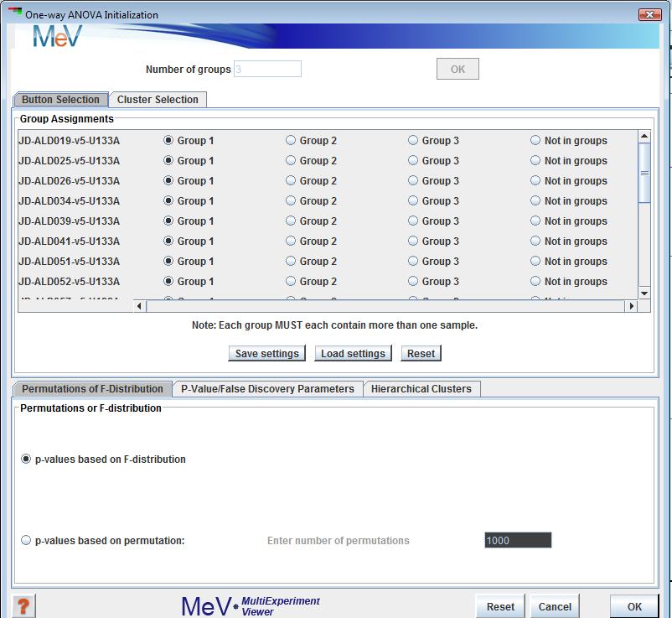
Task: Open the Hierarchical Clusters tab
Action: tap(421, 389)
